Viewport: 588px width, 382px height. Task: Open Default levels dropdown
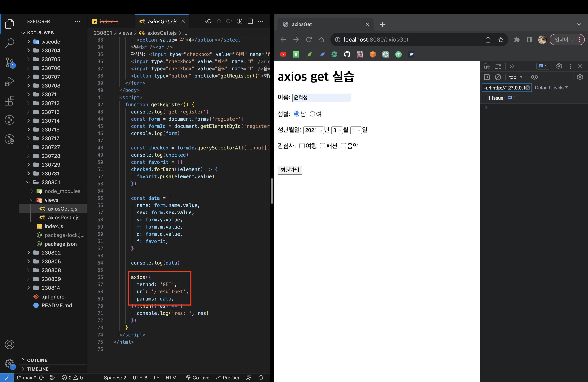tap(551, 88)
